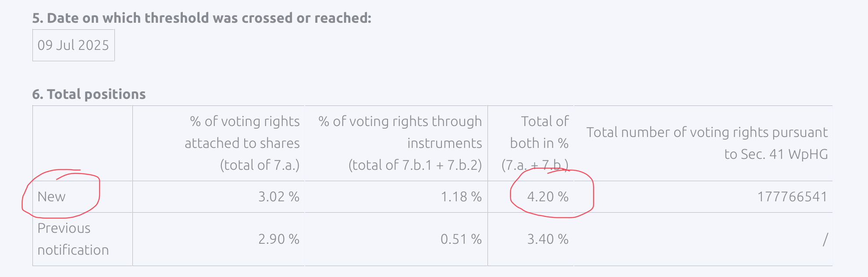Click the empty top-left table header cell

tap(82, 143)
